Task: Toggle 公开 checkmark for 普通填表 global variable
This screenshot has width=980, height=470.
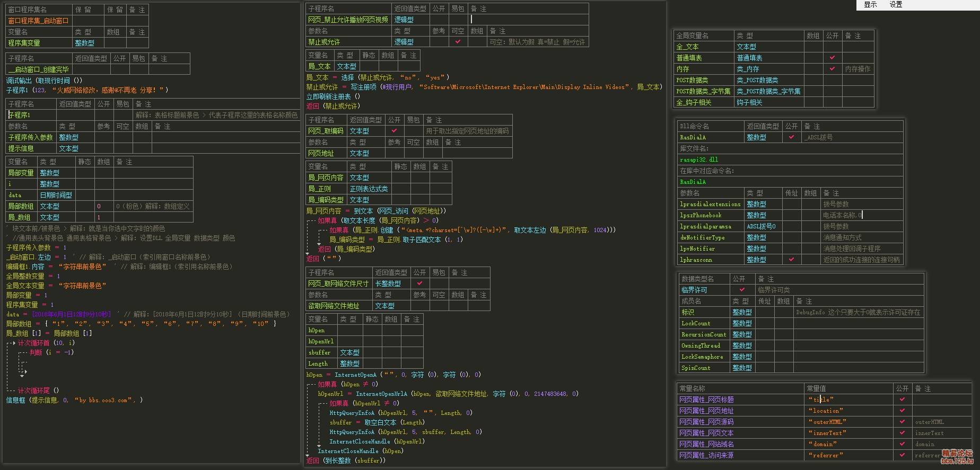Action: (832, 58)
